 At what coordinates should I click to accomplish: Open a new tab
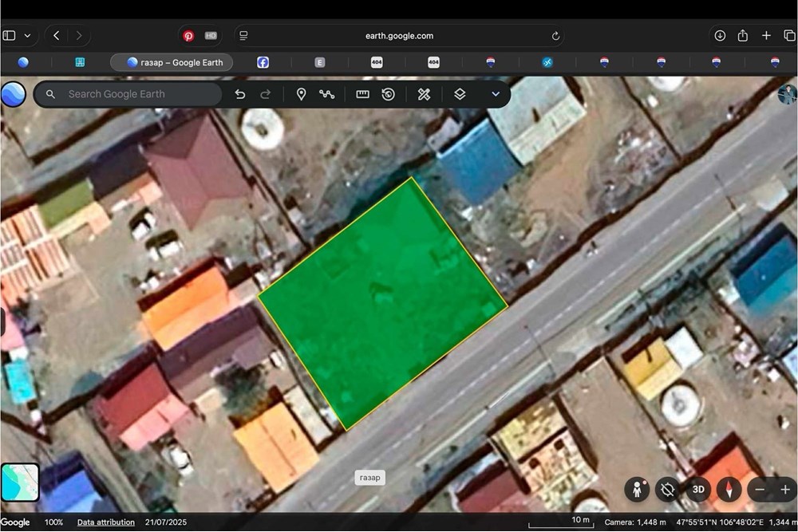(x=766, y=35)
